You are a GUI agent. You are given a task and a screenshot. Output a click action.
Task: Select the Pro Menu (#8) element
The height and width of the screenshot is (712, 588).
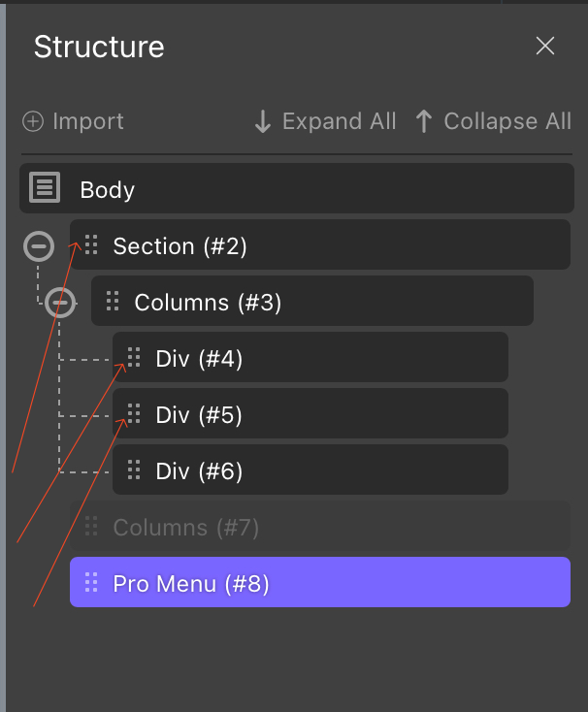[x=320, y=582]
